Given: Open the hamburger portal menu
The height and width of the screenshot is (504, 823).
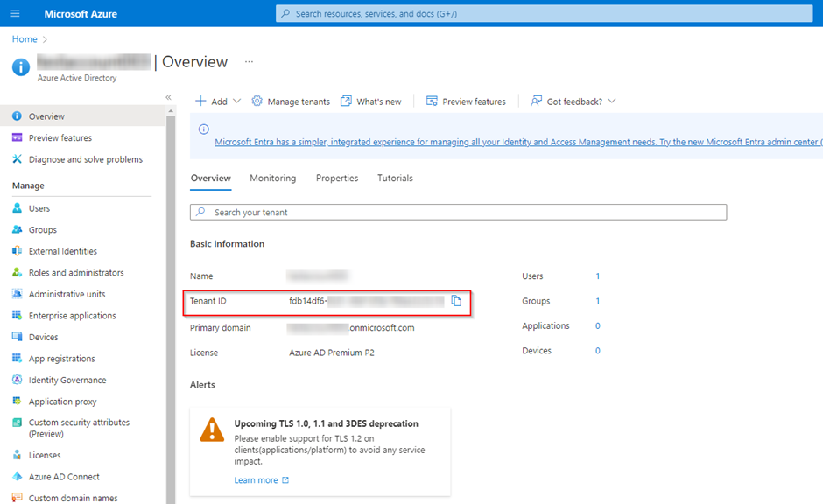Looking at the screenshot, I should 15,14.
